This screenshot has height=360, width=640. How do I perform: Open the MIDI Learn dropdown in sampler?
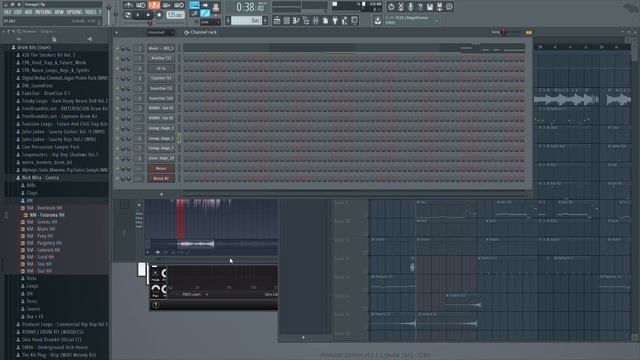tap(192, 294)
